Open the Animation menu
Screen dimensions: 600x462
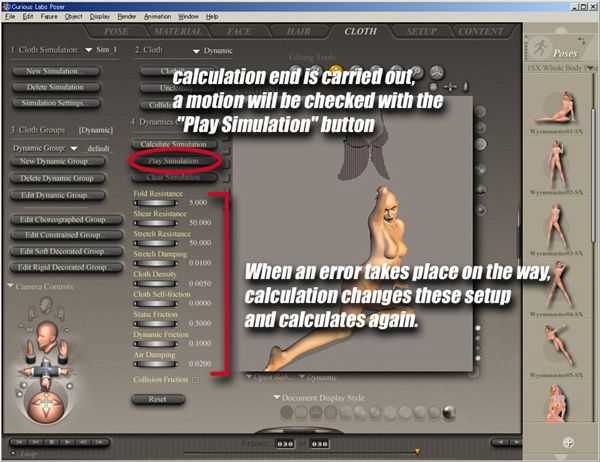pos(157,16)
